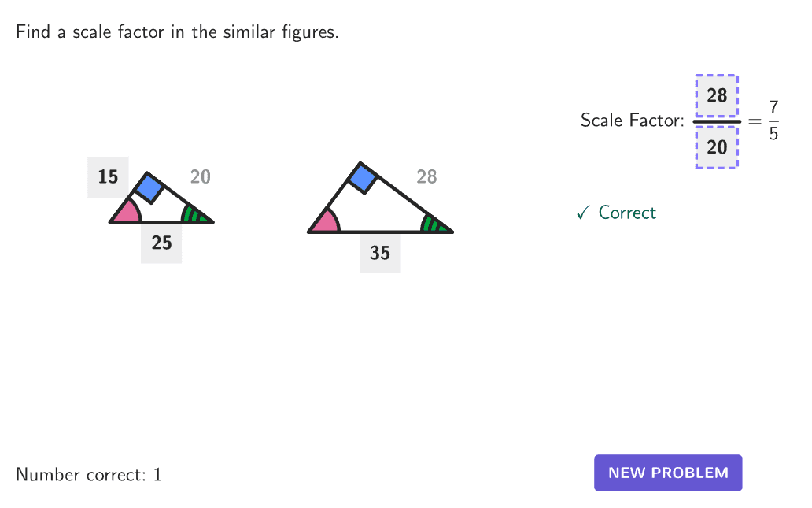
Task: Select the base label 25 under the small triangle
Action: click(161, 243)
